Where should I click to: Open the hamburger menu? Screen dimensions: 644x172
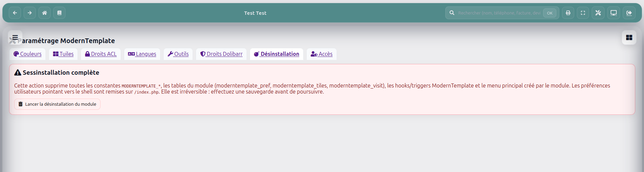[15, 37]
